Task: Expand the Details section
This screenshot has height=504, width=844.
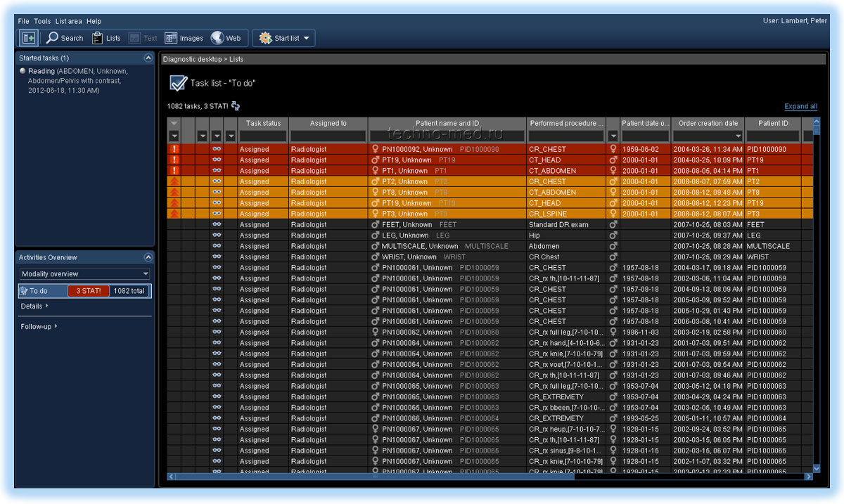Action: pos(34,306)
